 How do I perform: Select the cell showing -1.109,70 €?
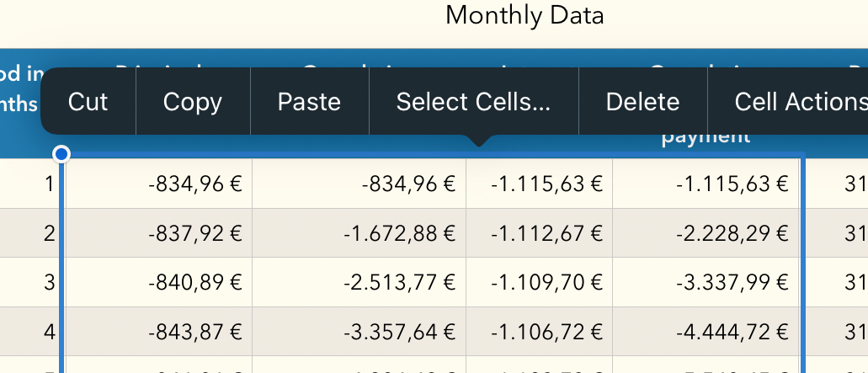539,282
